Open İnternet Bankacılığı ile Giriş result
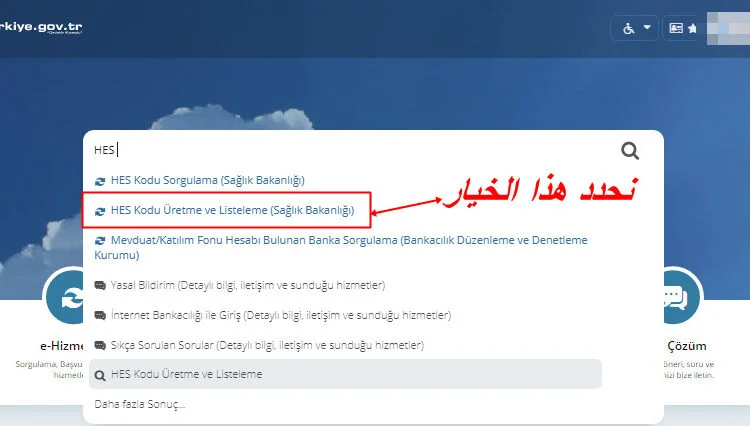Viewport: 750px width, 426px height. [x=281, y=315]
